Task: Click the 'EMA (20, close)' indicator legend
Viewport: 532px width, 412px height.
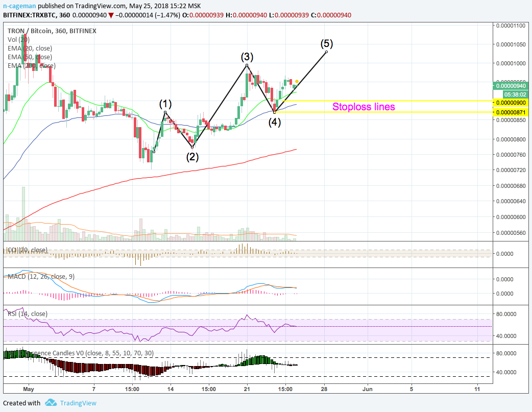Action: coord(30,48)
